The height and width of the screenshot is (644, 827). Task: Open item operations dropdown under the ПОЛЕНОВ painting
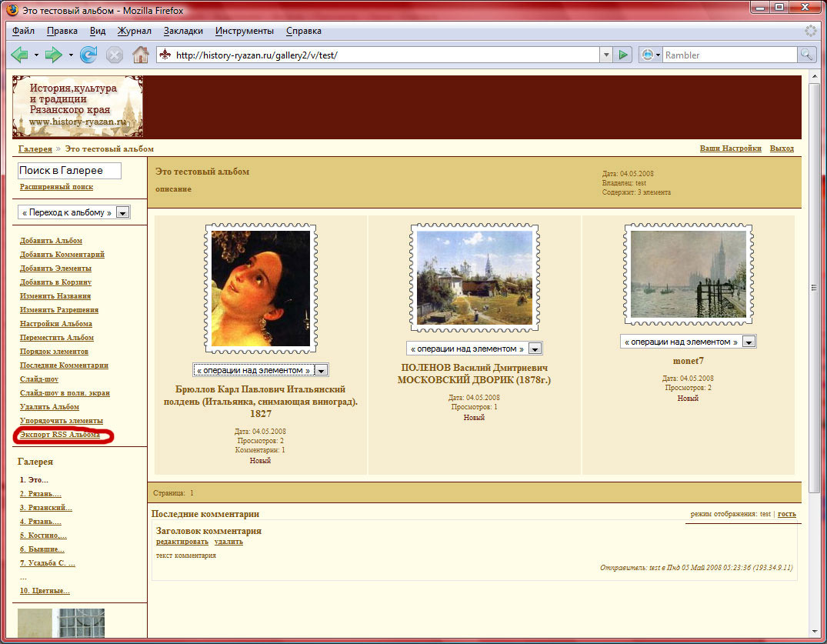[x=474, y=349]
